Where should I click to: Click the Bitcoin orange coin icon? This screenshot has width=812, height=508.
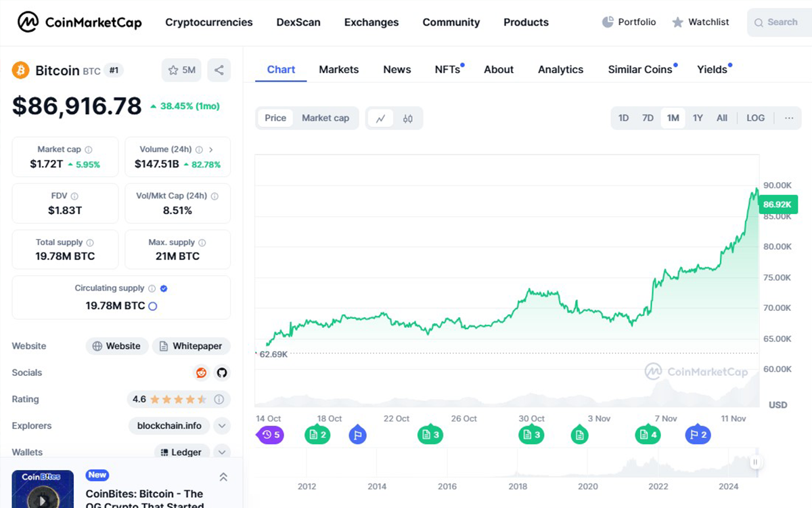20,70
